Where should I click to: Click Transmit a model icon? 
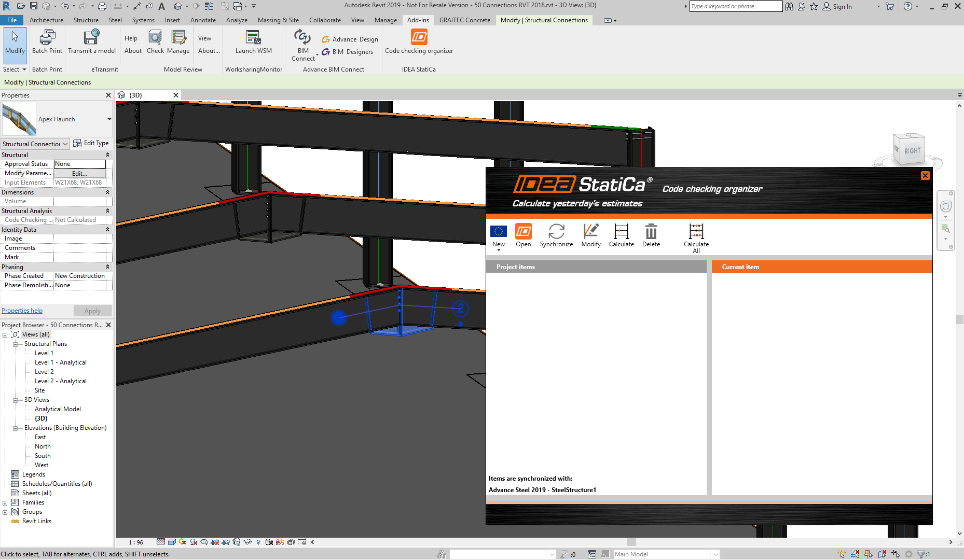pos(92,41)
